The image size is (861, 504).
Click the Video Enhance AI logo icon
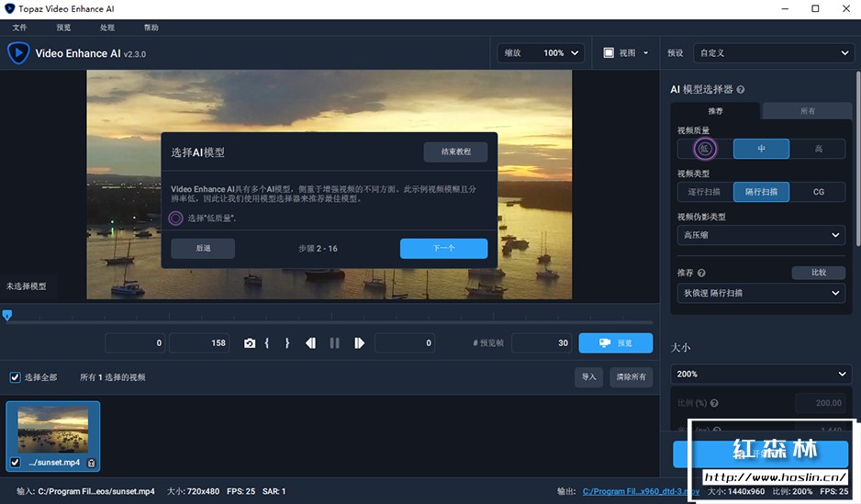[x=18, y=53]
